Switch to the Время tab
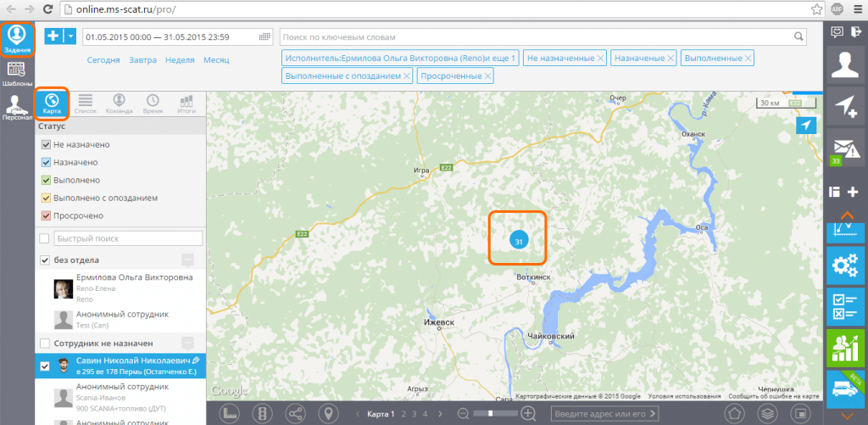The image size is (868, 425). [153, 104]
